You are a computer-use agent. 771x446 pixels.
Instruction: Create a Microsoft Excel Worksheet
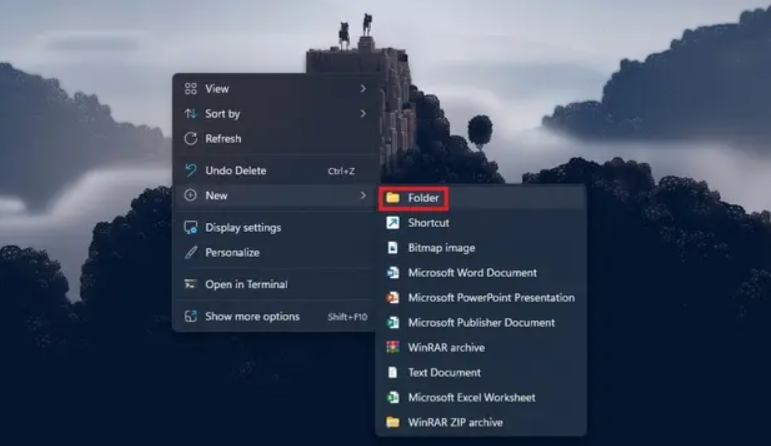coord(481,397)
